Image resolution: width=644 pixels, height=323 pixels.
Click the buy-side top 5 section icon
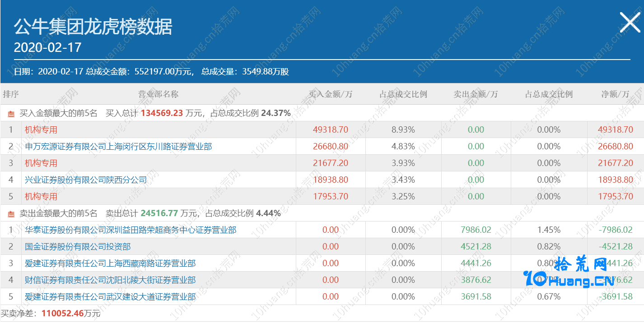[11, 114]
